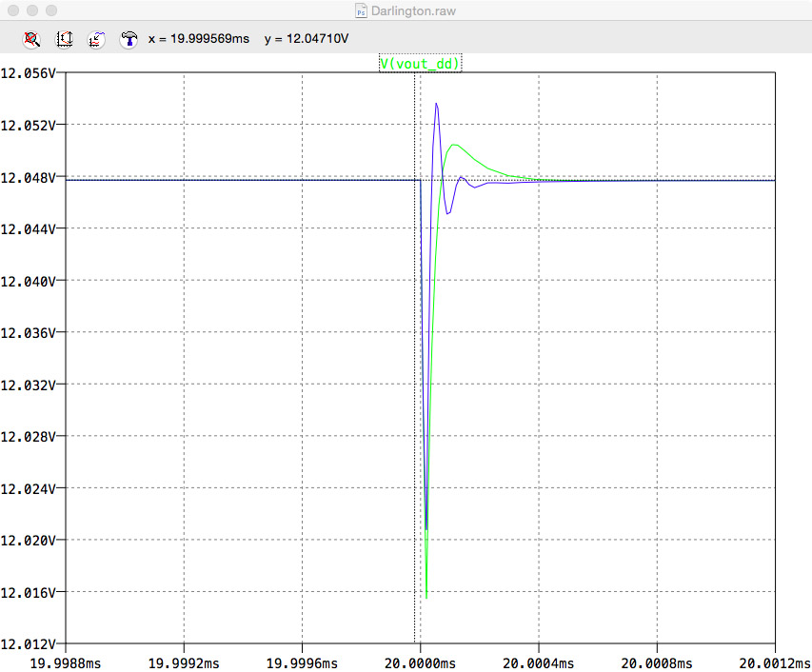Viewport: 812px width, 672px height.
Task: Click the 12.028V vertical axis label
Action: tap(28, 437)
